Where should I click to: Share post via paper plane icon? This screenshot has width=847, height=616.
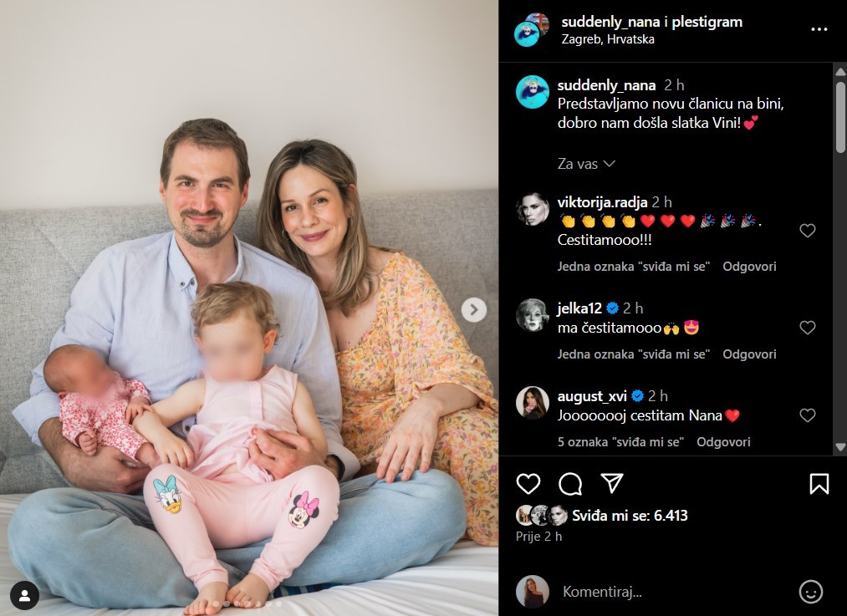pos(612,483)
